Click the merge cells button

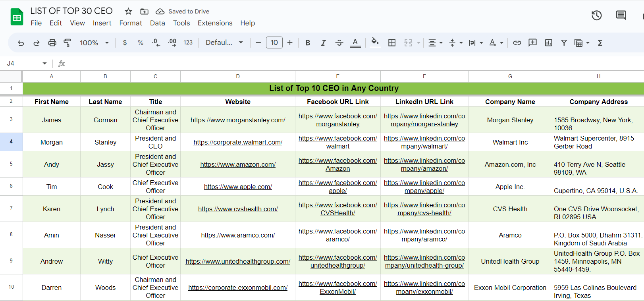tap(408, 42)
